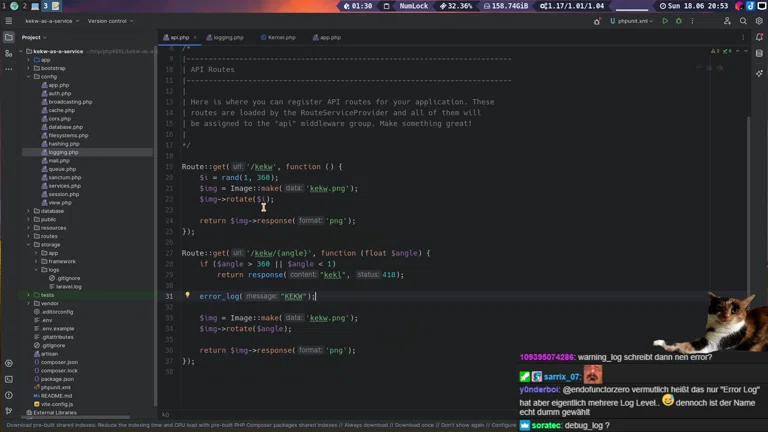Screen dimensions: 768x432
Task: Open the Code With Me icon
Action: point(727,21)
